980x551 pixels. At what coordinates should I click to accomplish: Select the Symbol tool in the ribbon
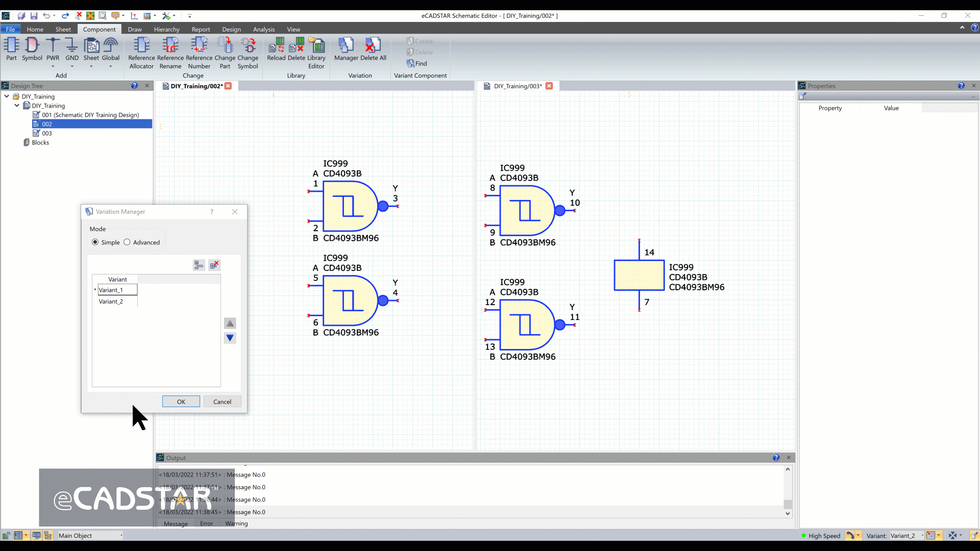coord(32,49)
